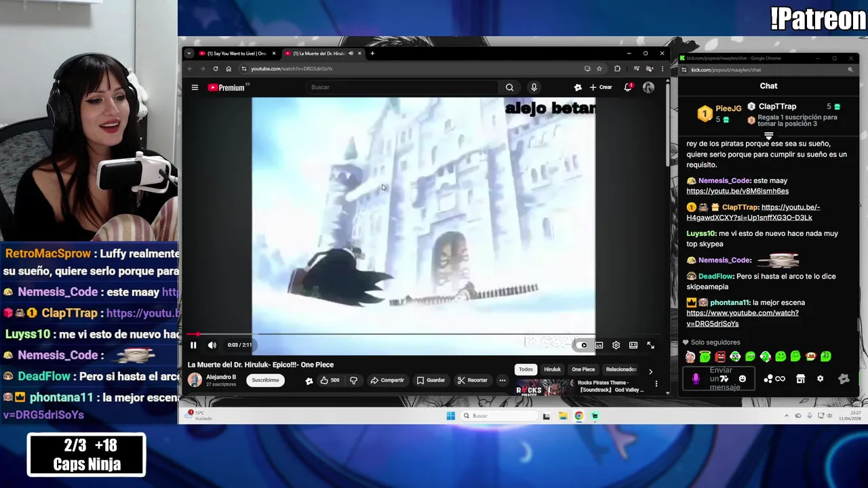Open ClapTTrap's youtu.be link in chat
The image size is (868, 488).
pyautogui.click(x=753, y=213)
